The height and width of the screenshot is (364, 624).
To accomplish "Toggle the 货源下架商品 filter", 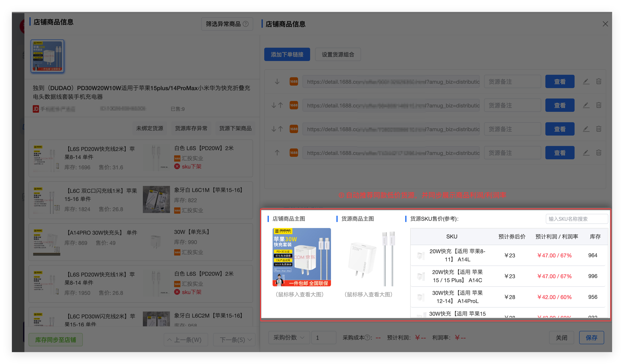I will [x=235, y=128].
